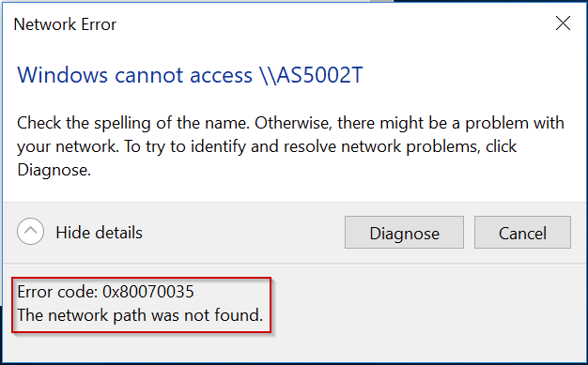Click 'Error code:' label in details
Screen dimensions: 588x365
(57, 292)
